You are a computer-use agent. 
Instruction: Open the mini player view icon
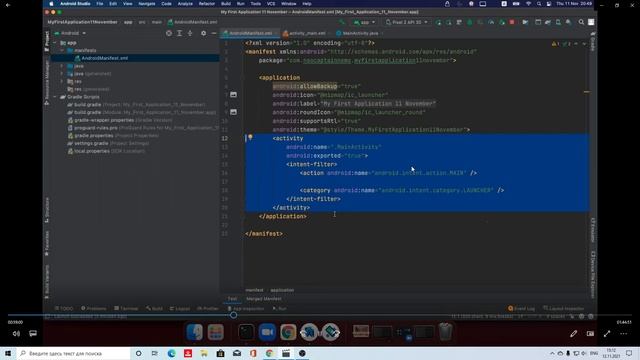(590, 334)
